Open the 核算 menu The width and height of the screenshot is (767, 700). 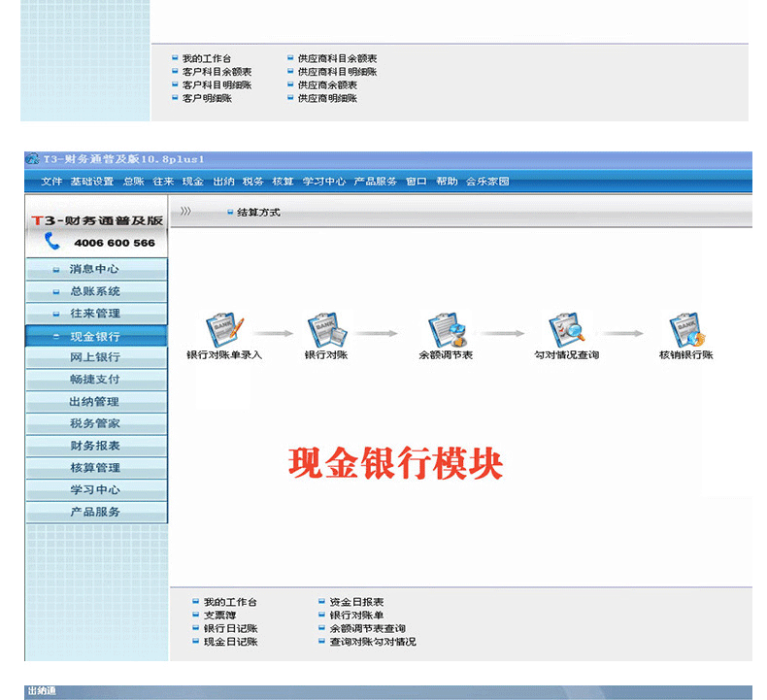[x=283, y=182]
